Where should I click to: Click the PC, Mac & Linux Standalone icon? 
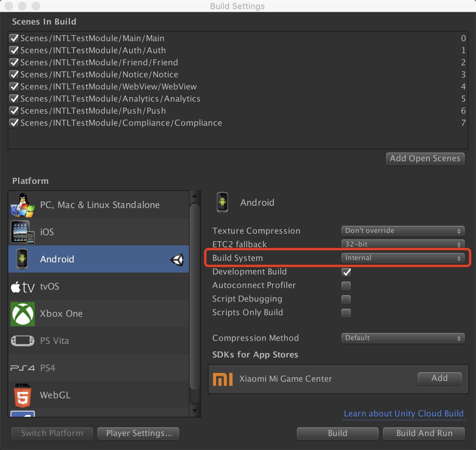point(22,205)
